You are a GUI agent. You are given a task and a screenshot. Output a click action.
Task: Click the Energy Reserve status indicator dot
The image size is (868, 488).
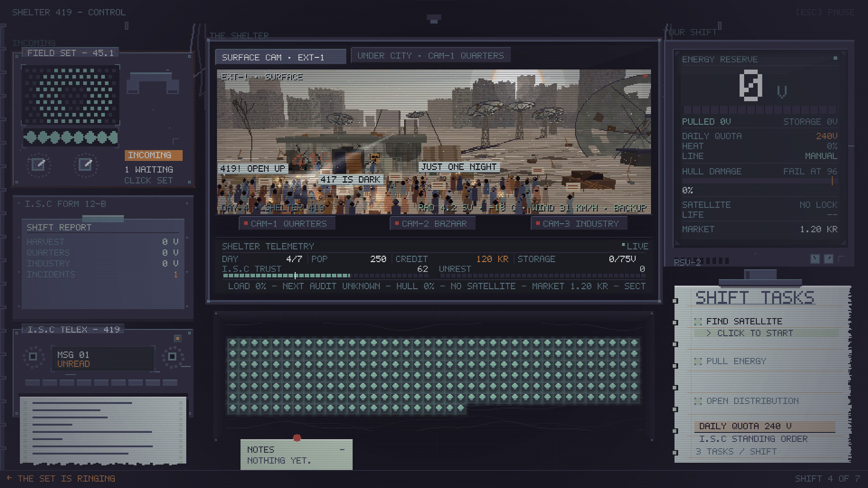[x=835, y=58]
